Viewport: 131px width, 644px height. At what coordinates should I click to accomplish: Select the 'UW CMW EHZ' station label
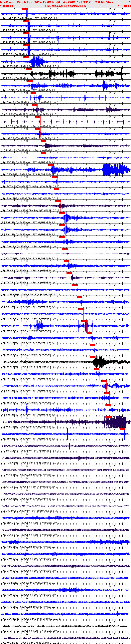coord(10,102)
